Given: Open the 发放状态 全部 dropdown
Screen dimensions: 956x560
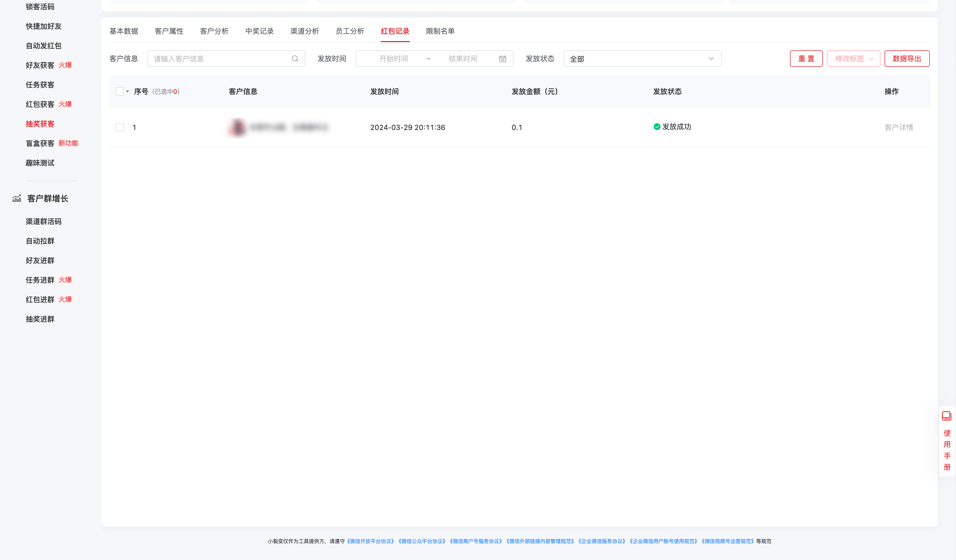Looking at the screenshot, I should click(x=642, y=58).
